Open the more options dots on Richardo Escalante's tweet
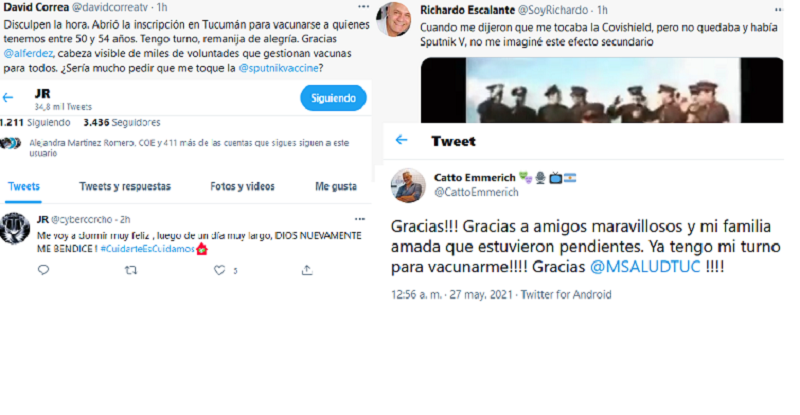The image size is (800, 415). (778, 10)
